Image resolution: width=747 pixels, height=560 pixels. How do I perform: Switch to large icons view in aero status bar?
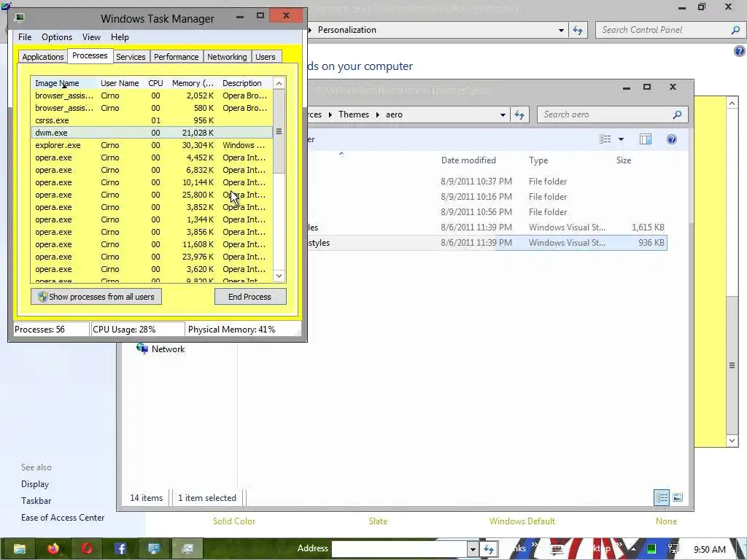[x=678, y=497]
